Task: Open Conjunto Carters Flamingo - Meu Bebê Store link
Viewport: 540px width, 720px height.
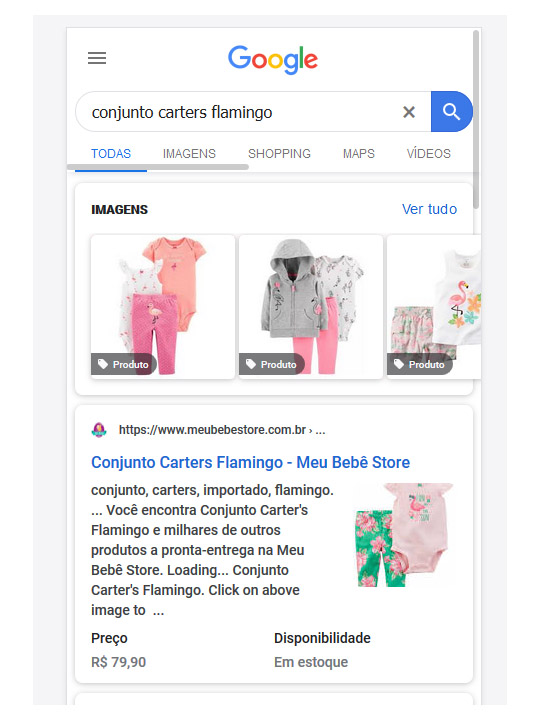Action: click(x=250, y=462)
